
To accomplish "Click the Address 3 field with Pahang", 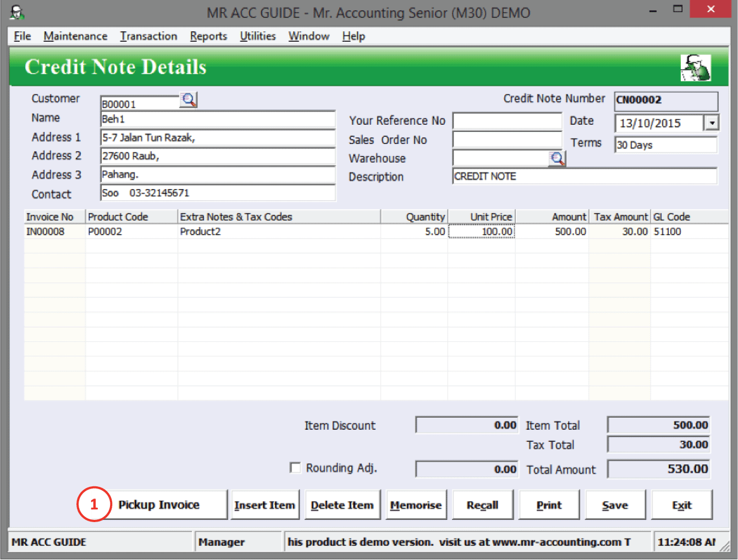I will point(218,175).
